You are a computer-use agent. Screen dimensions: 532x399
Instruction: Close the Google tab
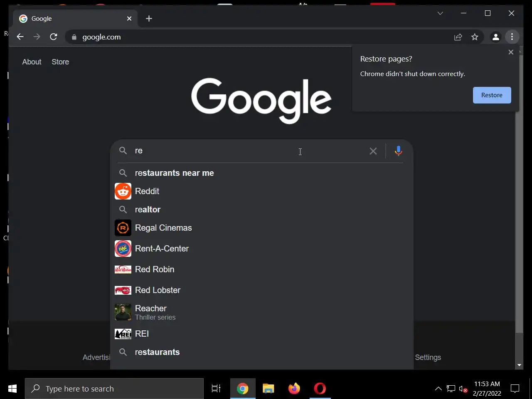(x=129, y=18)
